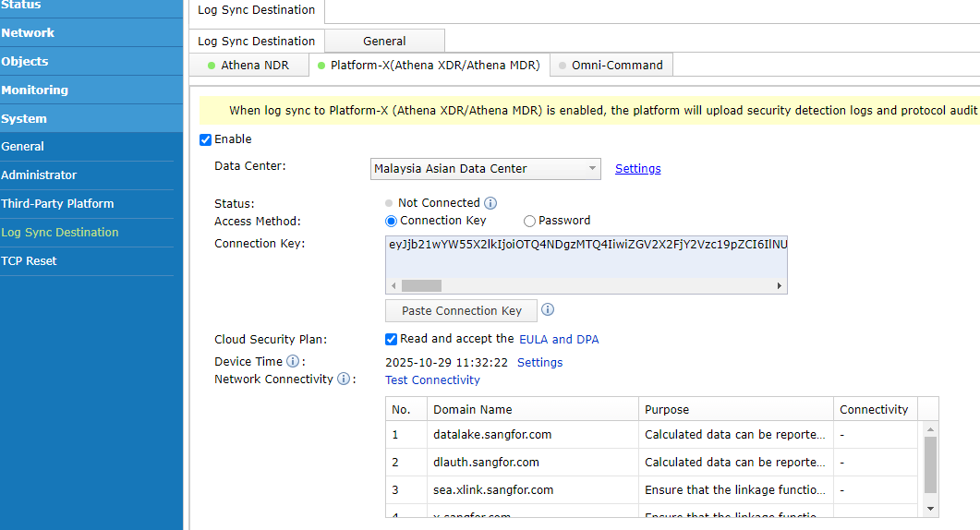Toggle the Enable checkbox
Screen dimensions: 980x530
click(205, 139)
